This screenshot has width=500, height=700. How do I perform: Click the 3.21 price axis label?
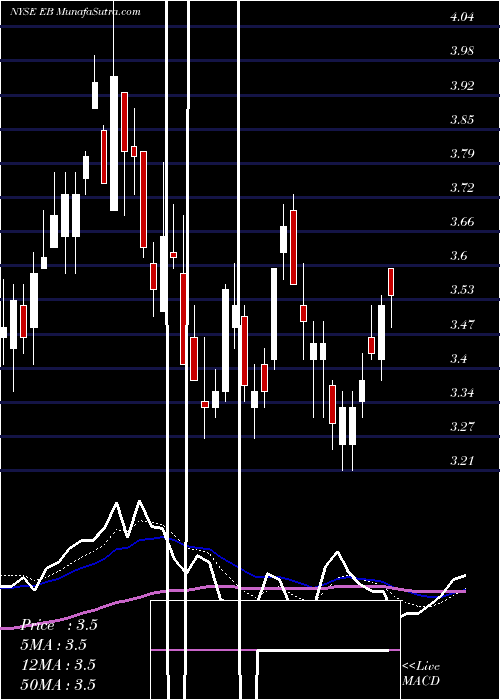(462, 460)
